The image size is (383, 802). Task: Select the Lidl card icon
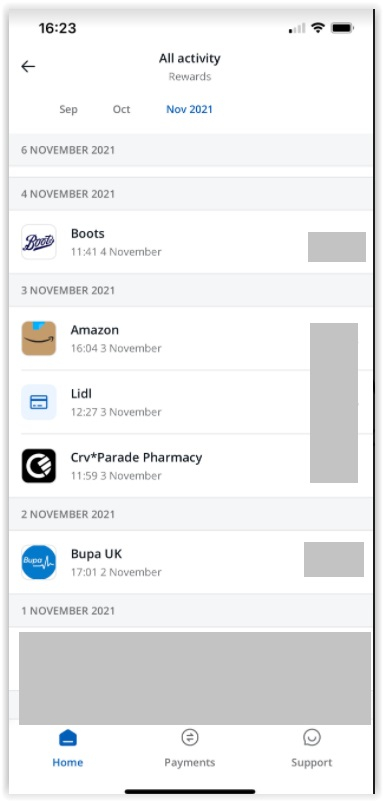(x=38, y=402)
